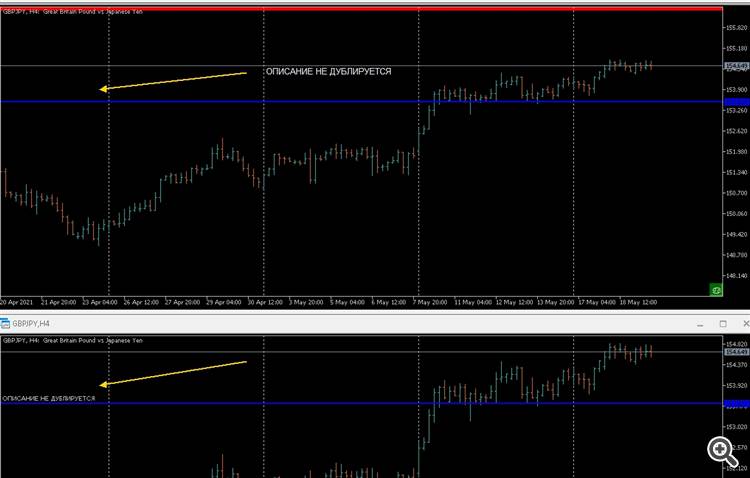Click the '17 May 04:00' time label

click(x=597, y=302)
